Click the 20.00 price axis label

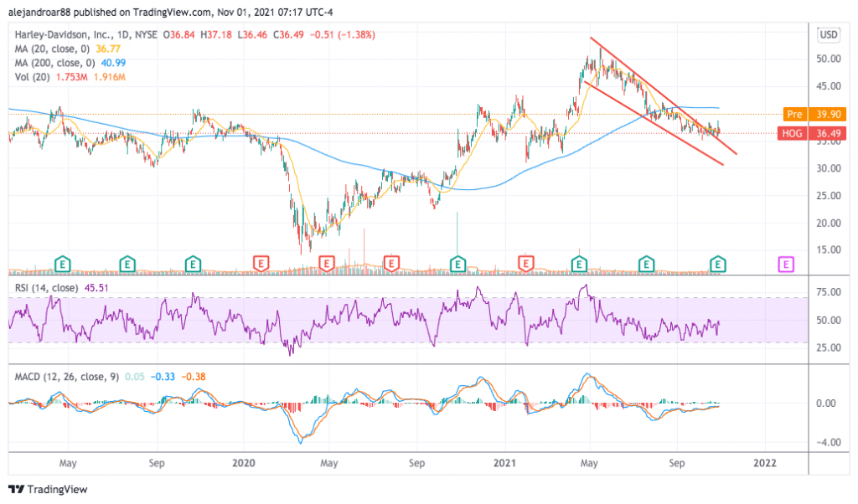tap(829, 223)
